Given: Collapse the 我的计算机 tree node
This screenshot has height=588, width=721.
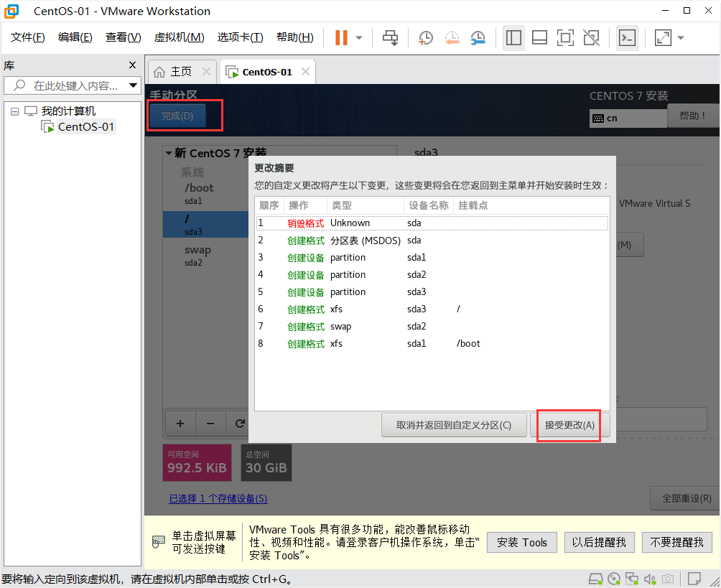Looking at the screenshot, I should (x=16, y=111).
